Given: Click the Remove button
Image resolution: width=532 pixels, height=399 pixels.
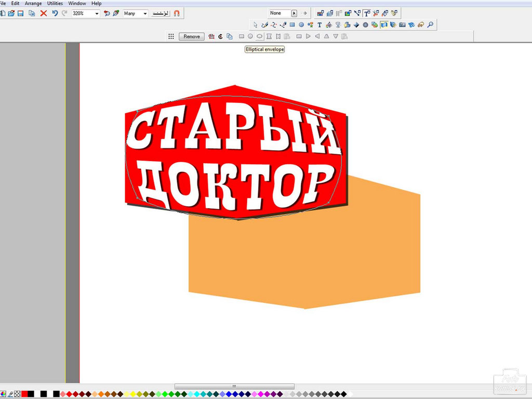Looking at the screenshot, I should coord(191,36).
